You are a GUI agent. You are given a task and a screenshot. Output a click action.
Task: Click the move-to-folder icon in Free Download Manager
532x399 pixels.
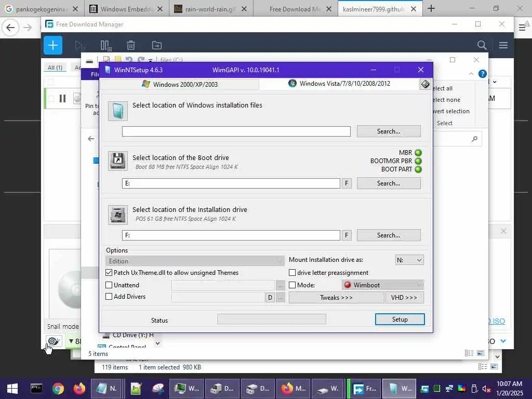click(157, 45)
